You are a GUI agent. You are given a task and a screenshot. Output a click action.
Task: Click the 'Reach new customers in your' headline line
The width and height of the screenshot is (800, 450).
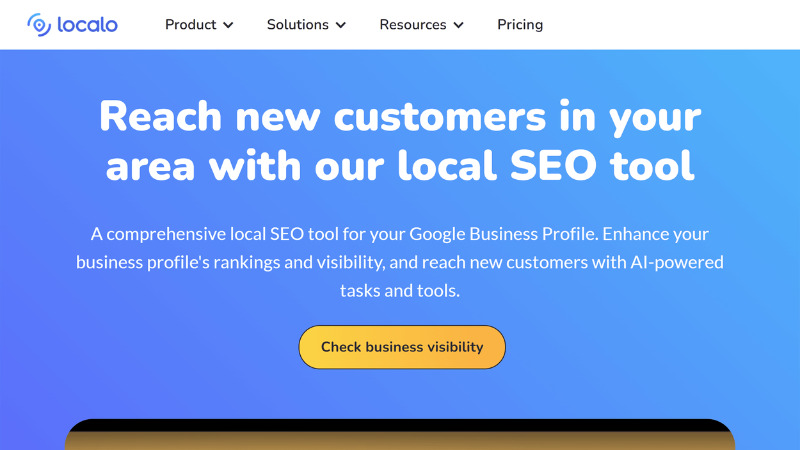click(x=400, y=117)
